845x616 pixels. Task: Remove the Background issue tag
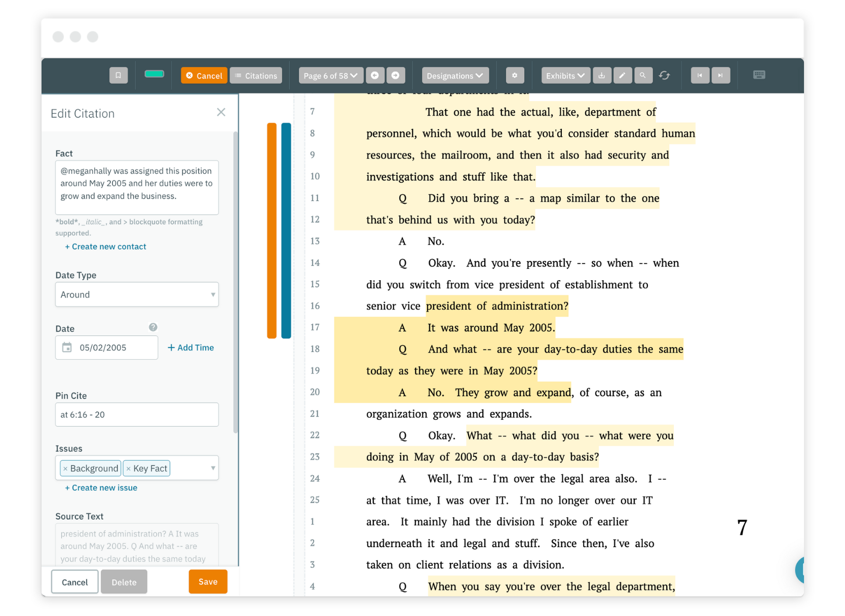[x=65, y=468]
